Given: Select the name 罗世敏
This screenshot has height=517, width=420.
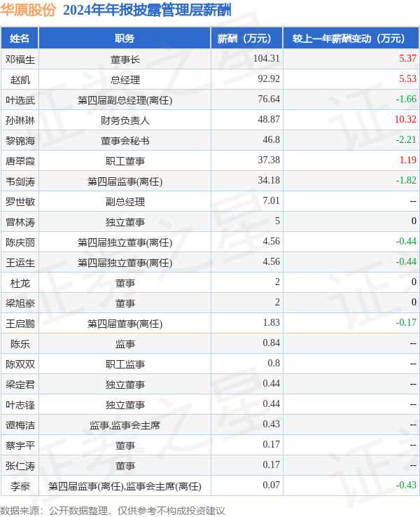Looking at the screenshot, I should click(x=20, y=202).
